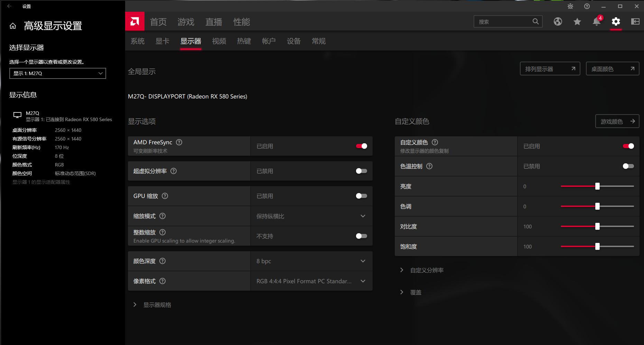This screenshot has height=345, width=644.
Task: Open the 设备 settings tab
Action: point(294,41)
